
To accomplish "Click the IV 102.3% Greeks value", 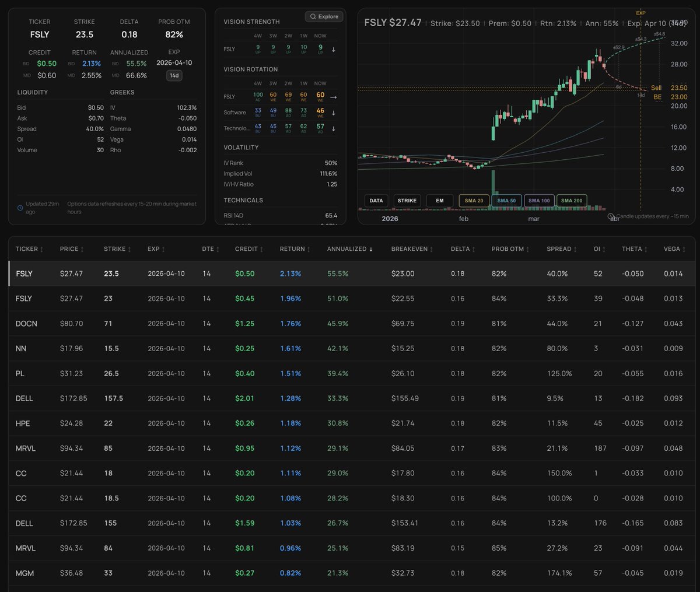I will coord(187,108).
